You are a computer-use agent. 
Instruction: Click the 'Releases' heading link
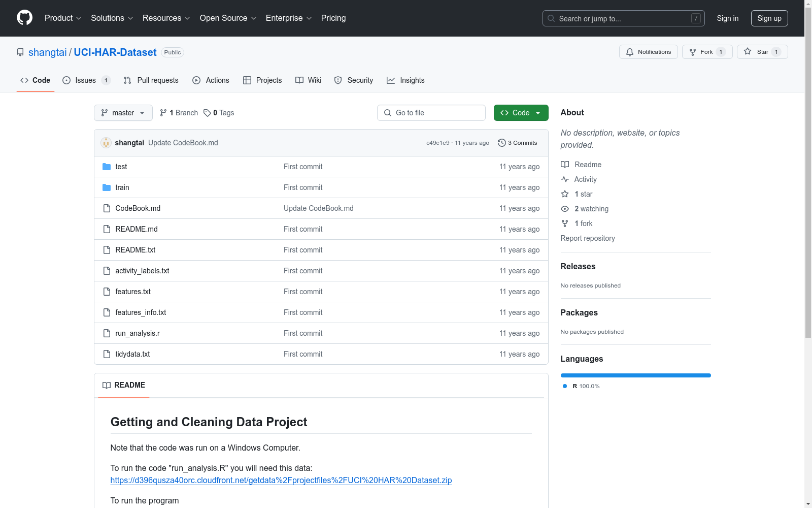[x=578, y=266]
